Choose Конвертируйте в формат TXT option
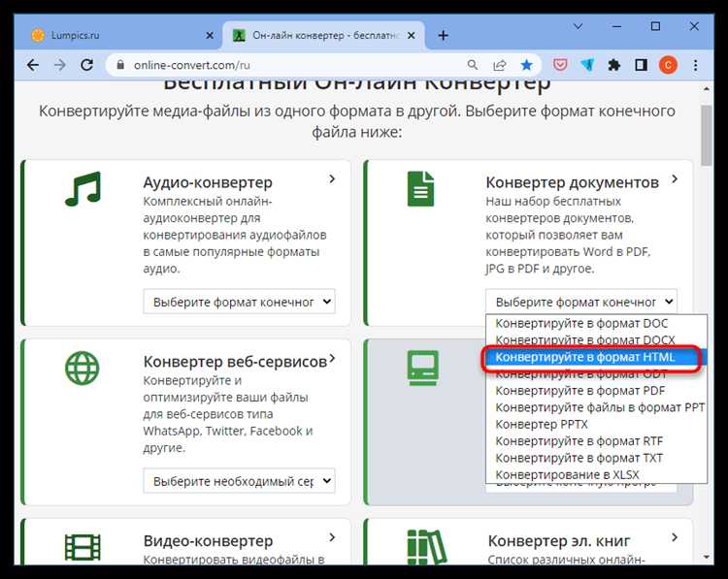 596,458
